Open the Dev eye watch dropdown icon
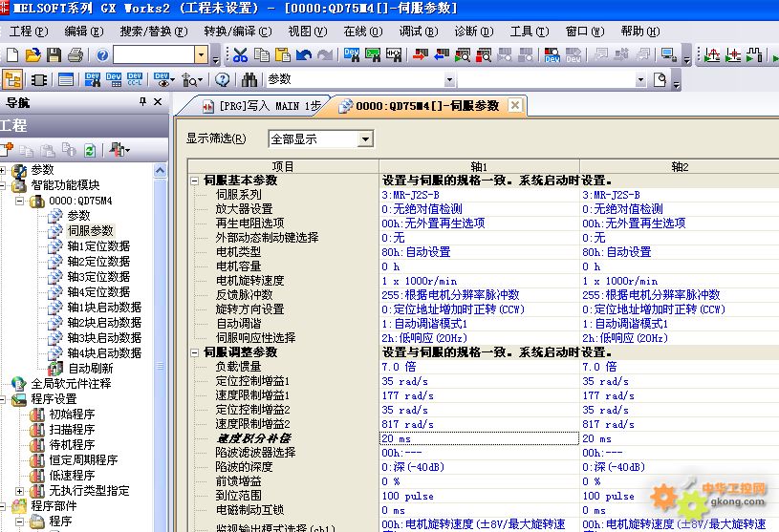Image resolution: width=779 pixels, height=532 pixels. (163, 79)
